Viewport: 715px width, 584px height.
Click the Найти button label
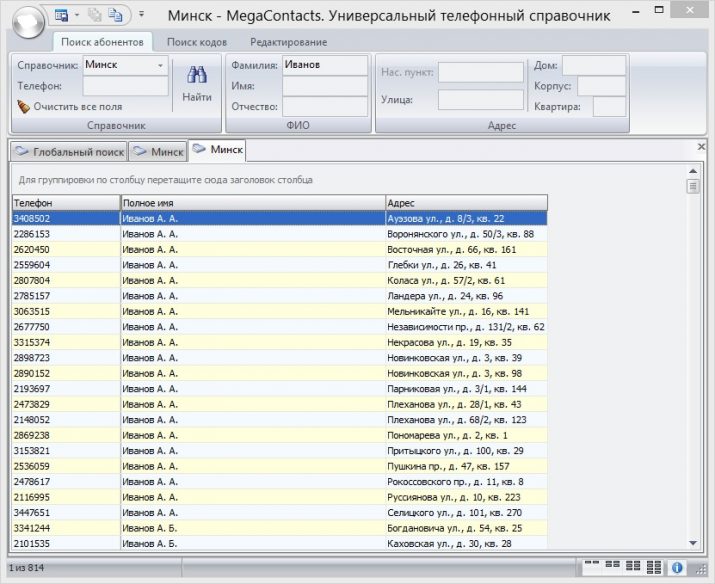click(x=197, y=97)
